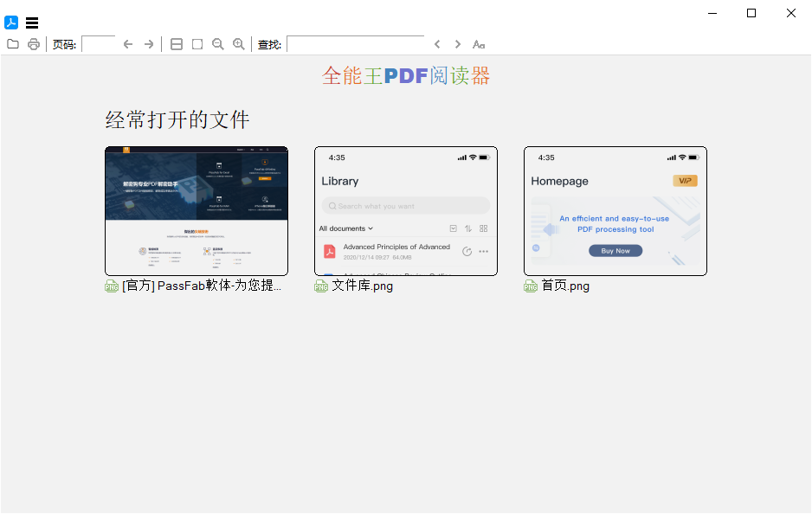Toggle match case Aa option
812x514 pixels.
[x=479, y=44]
